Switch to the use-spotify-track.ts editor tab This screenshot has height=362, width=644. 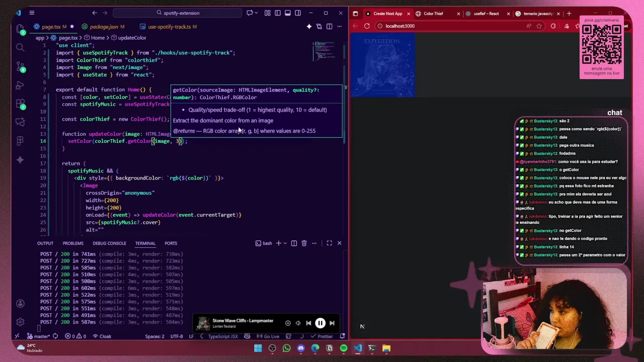(170, 27)
